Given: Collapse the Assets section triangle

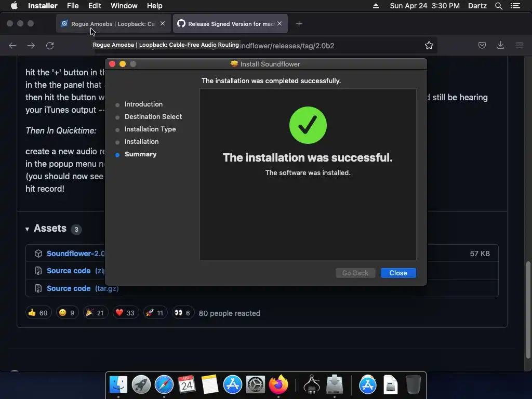Looking at the screenshot, I should point(27,229).
